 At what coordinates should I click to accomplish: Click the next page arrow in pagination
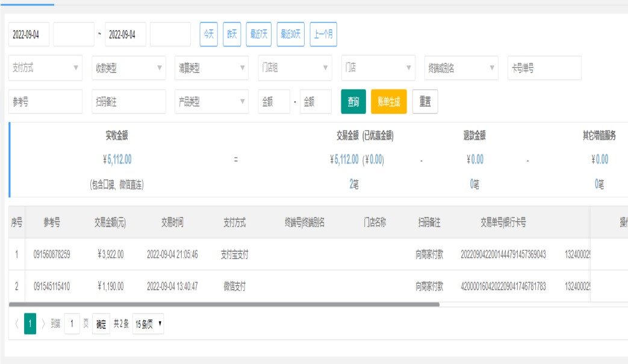point(43,324)
